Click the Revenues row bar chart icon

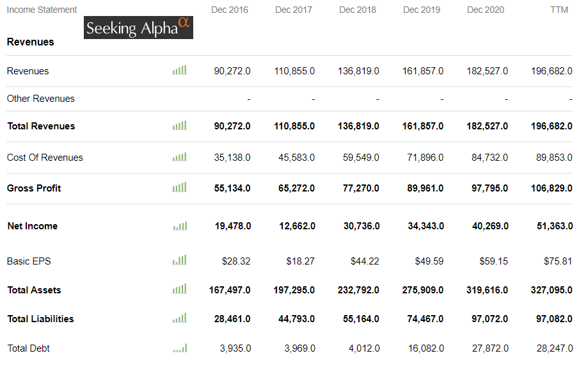(180, 70)
